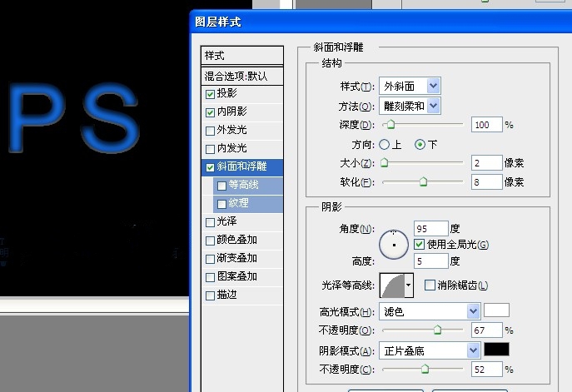
Task: Toggle 使用全局光 global light checkbox
Action: [419, 245]
